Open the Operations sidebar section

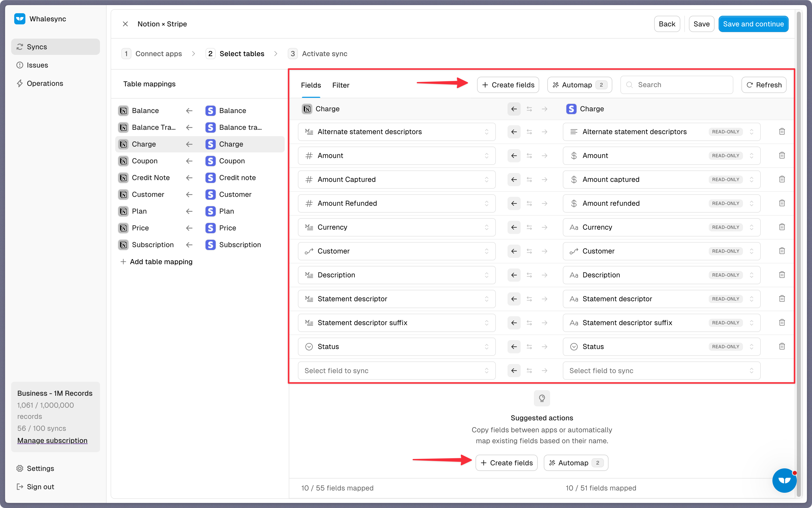tap(55, 83)
